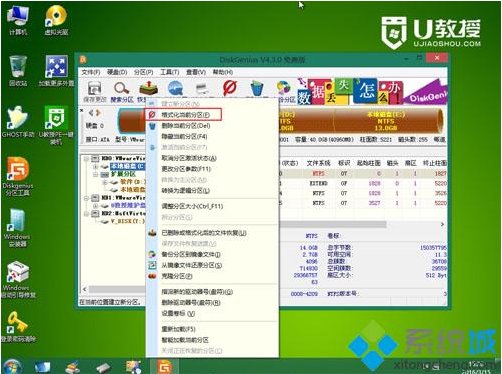Choose 隐藏当前分区(F4) menu entry
Viewport: 502px width, 374px height.
212,137
